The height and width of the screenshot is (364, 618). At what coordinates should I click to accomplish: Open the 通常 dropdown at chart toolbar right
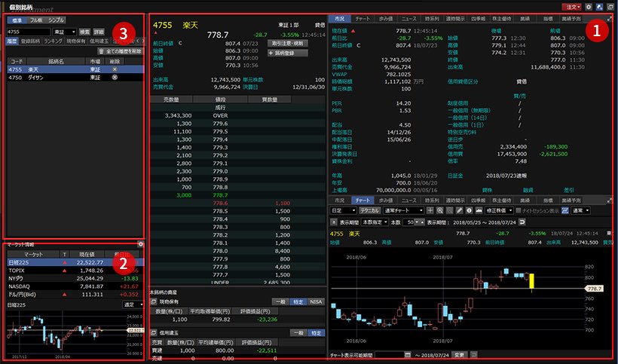(x=580, y=211)
